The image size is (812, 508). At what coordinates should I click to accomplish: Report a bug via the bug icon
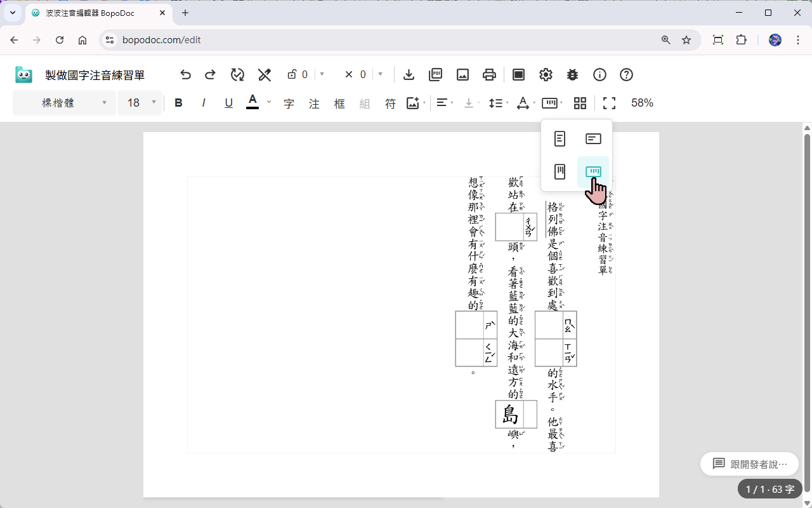pyautogui.click(x=572, y=74)
